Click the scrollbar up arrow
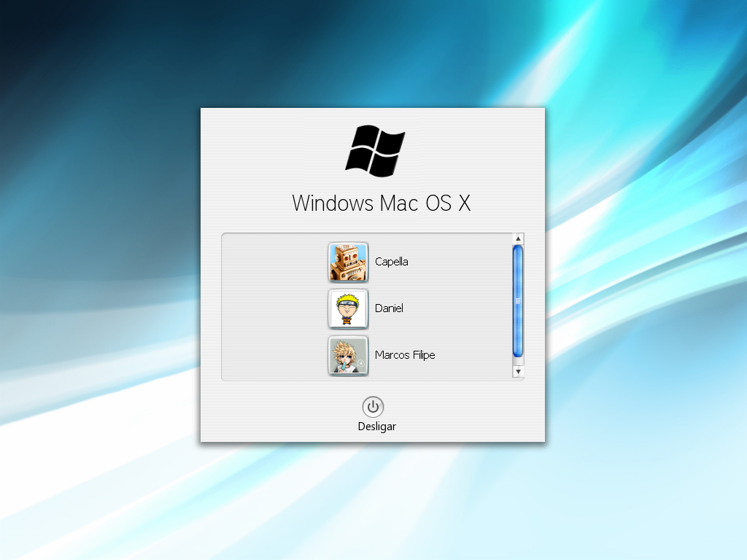Image resolution: width=747 pixels, height=560 pixels. (518, 237)
